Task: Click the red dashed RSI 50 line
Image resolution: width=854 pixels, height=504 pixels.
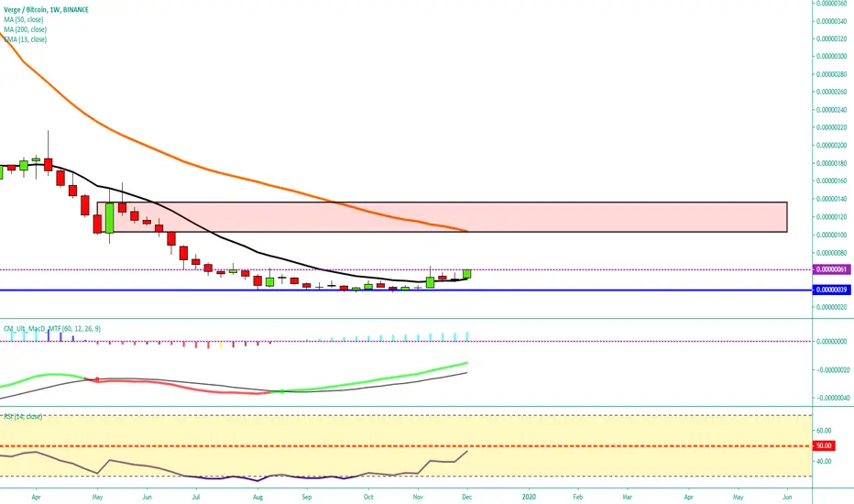Action: 406,445
